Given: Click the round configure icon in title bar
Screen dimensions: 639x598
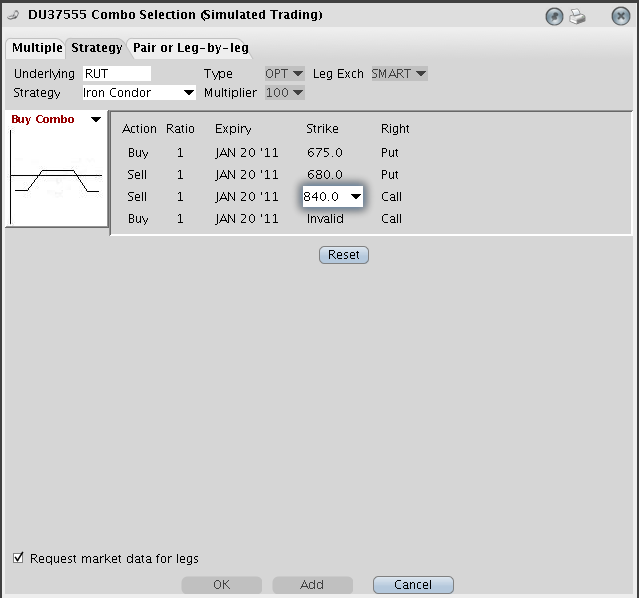Looking at the screenshot, I should coord(555,16).
